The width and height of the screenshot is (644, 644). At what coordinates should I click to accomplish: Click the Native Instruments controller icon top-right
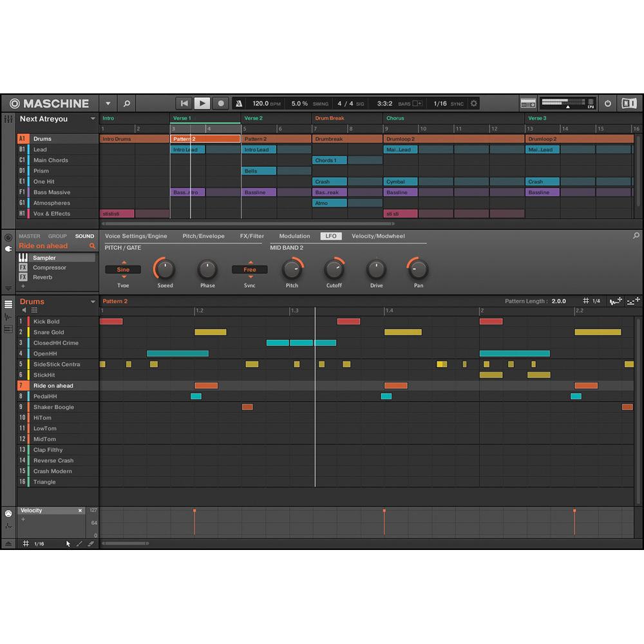629,103
